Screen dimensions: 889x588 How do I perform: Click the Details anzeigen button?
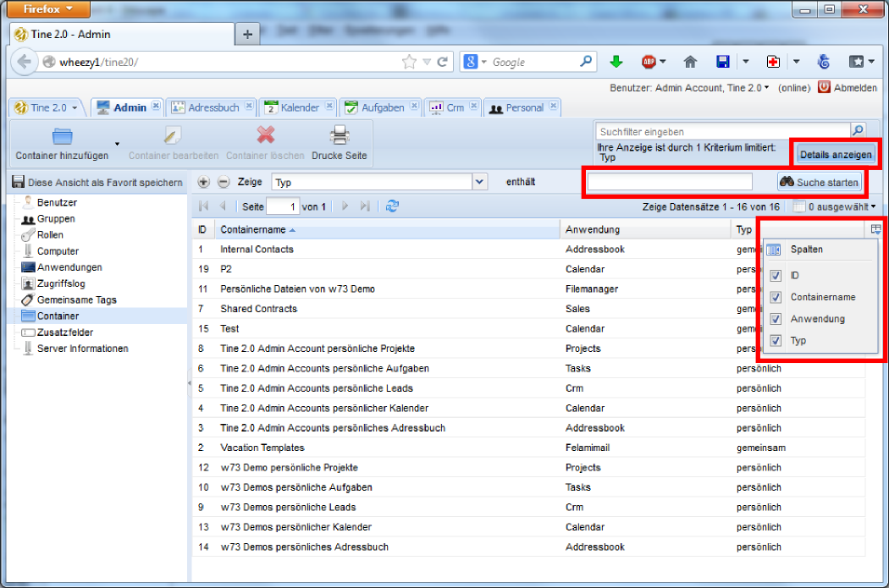pyautogui.click(x=835, y=155)
